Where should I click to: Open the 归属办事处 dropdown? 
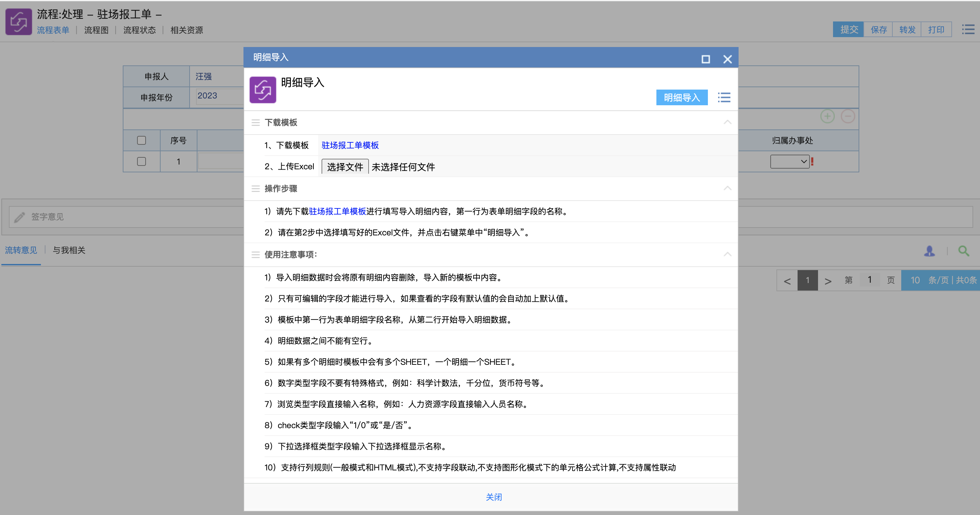[789, 161]
